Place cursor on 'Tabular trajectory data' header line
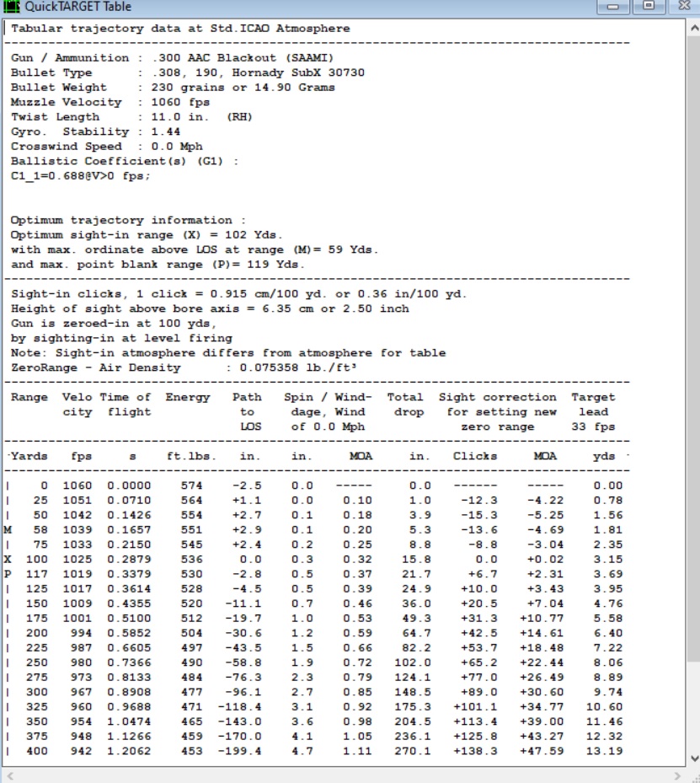700x783 pixels. pyautogui.click(x=180, y=29)
